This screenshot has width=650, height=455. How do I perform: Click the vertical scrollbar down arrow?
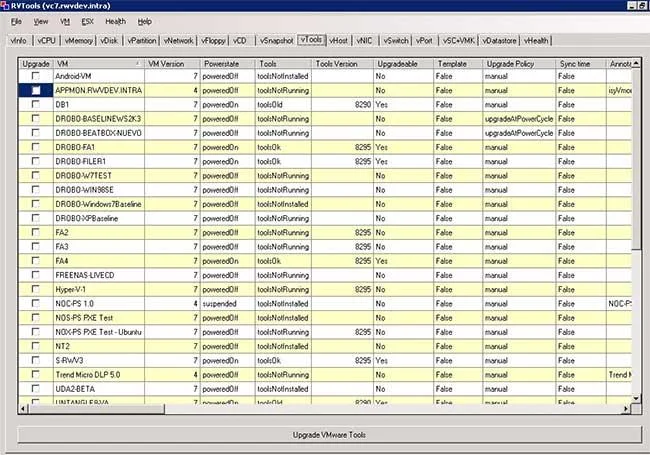click(x=636, y=399)
